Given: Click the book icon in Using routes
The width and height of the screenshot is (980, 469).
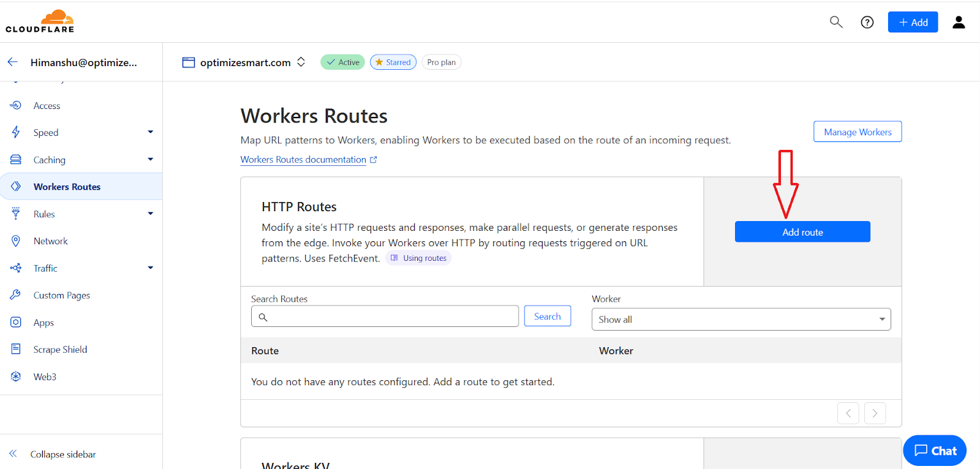Looking at the screenshot, I should point(394,258).
